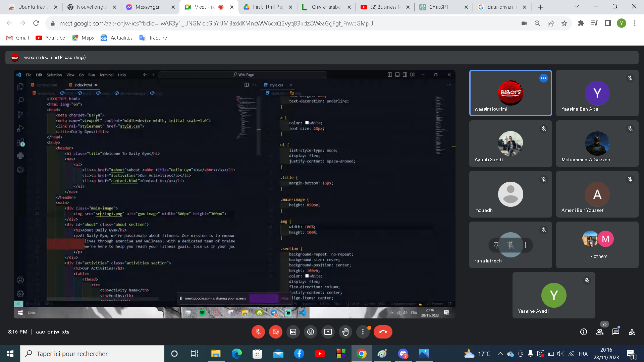Open the volume control in system tray
The width and height of the screenshot is (644, 362).
click(x=560, y=354)
